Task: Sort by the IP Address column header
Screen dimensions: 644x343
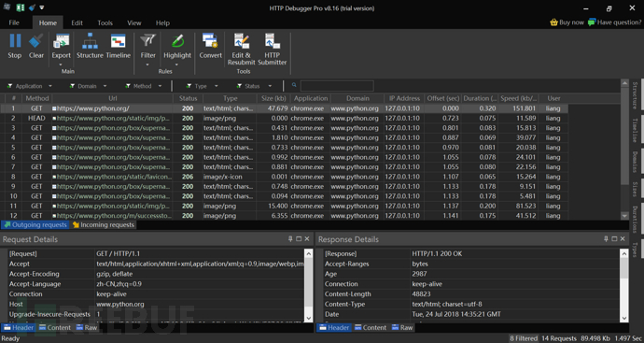Action: [404, 98]
